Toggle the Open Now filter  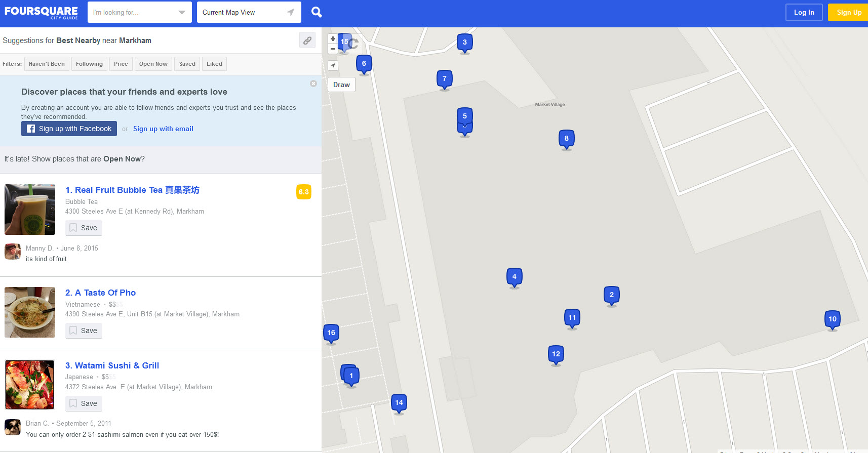[x=153, y=64]
